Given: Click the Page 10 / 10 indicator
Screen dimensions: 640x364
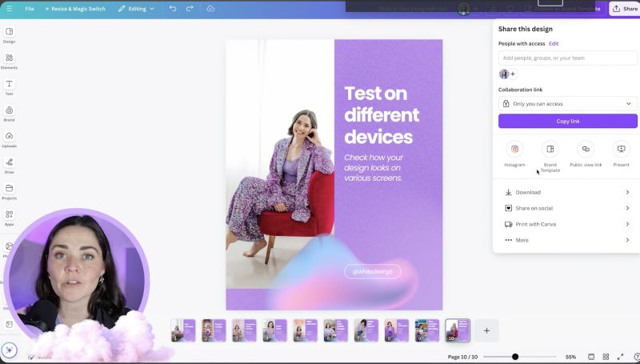Looking at the screenshot, I should point(462,357).
